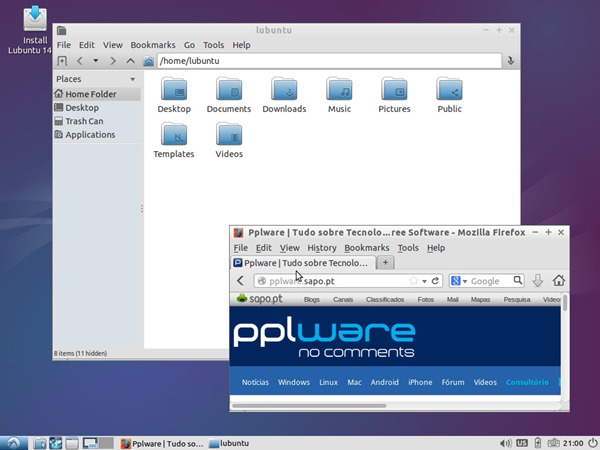Open the file manager Help menu
This screenshot has height=450, width=600.
241,45
